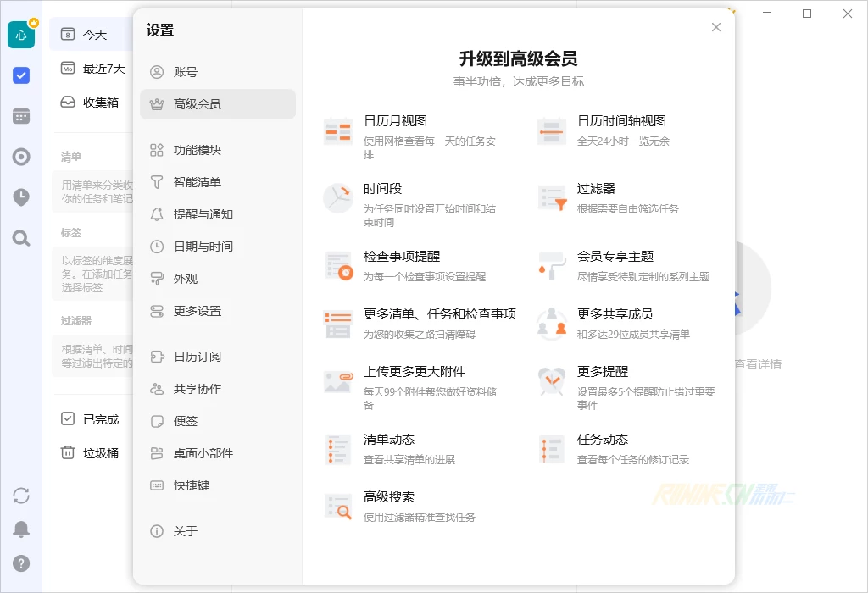Click the 日历月视图 feature item

(x=395, y=121)
